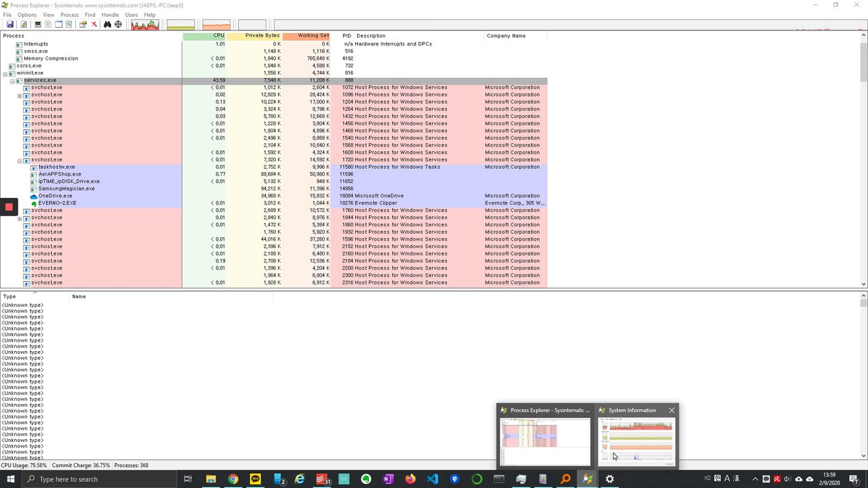868x488 pixels.
Task: Open the Users menu
Action: tap(132, 15)
